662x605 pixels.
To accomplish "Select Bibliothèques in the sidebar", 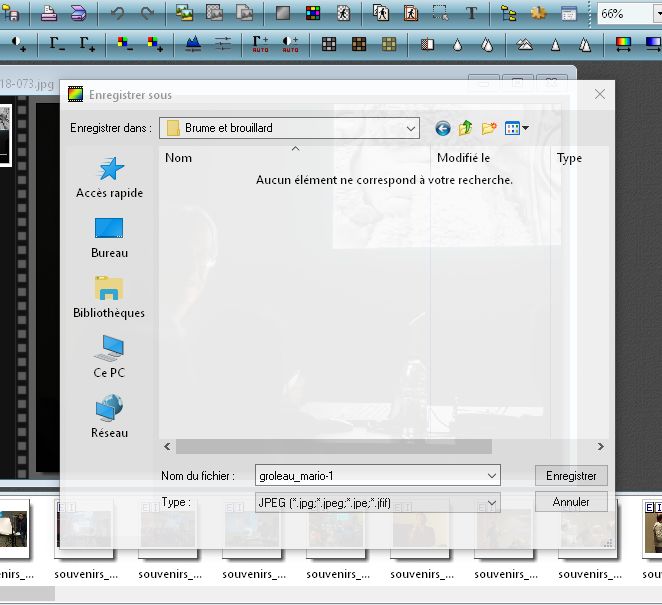I will click(109, 298).
